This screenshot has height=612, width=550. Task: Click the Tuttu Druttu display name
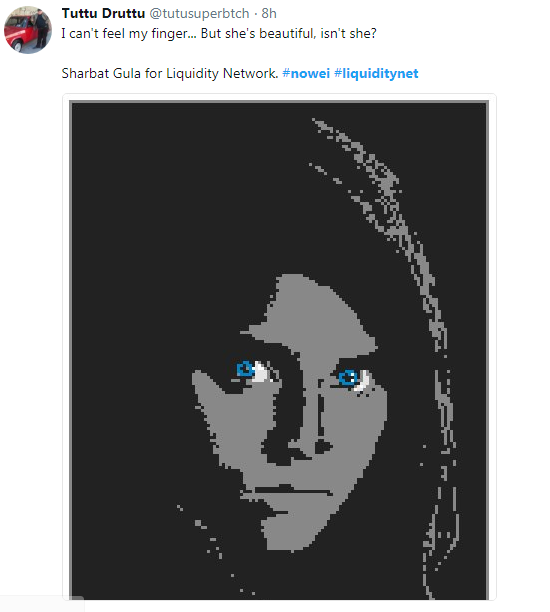(103, 13)
